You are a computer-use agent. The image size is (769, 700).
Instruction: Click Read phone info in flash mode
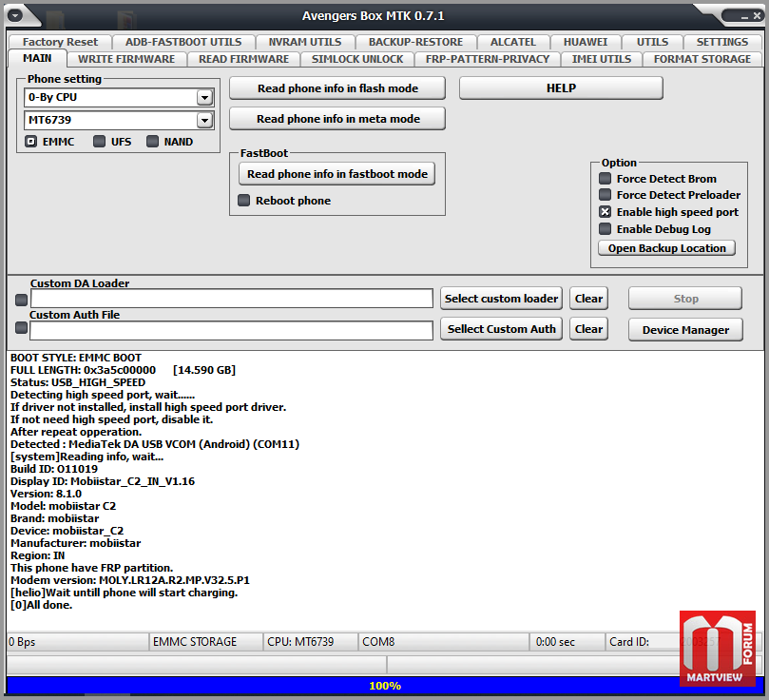tap(337, 88)
